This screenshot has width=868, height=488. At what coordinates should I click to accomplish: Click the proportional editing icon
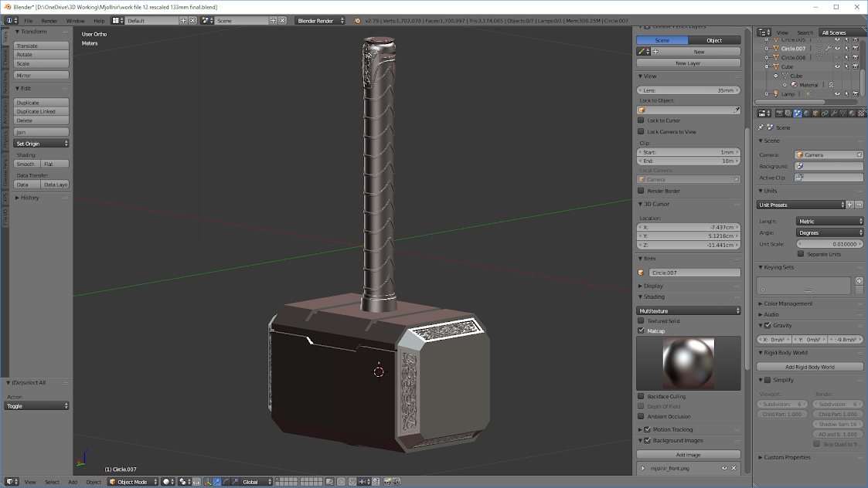(341, 481)
